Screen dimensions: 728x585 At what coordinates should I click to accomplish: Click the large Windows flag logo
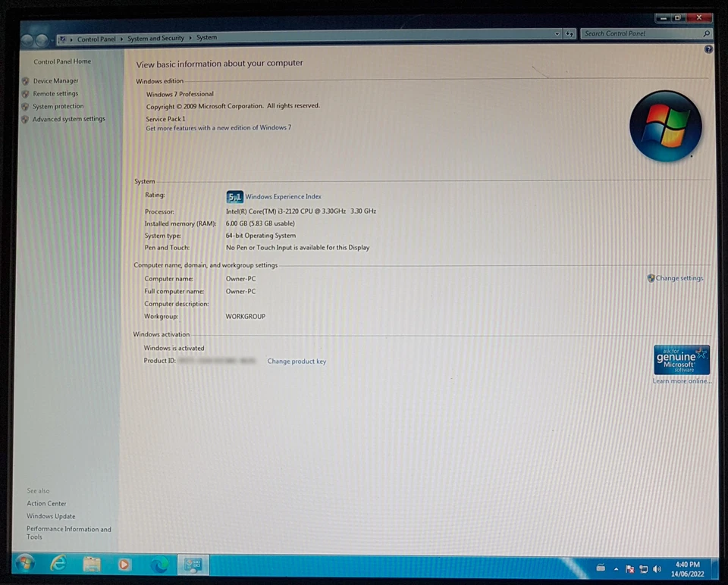pos(665,126)
